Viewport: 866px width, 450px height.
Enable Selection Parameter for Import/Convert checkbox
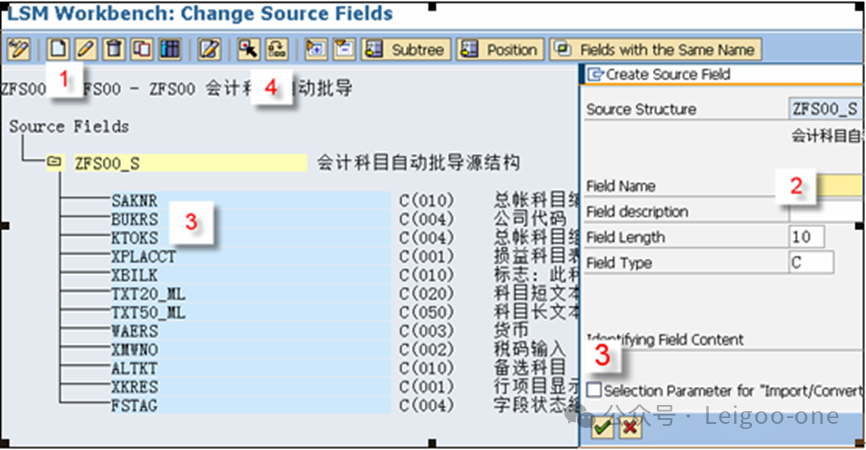(595, 390)
